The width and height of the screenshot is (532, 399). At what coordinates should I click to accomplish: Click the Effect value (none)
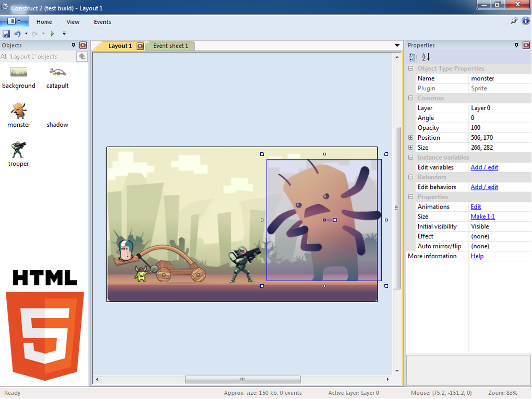click(500, 236)
